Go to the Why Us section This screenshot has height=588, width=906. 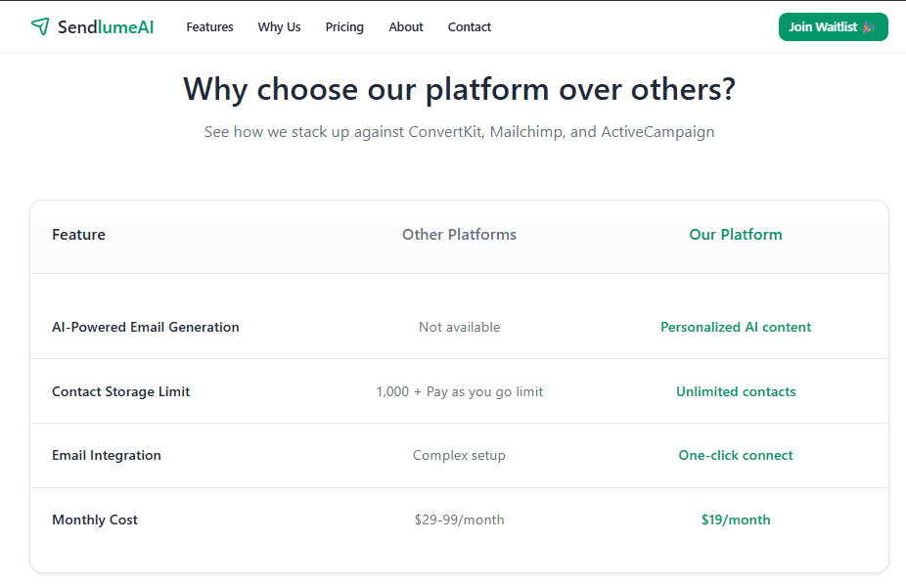279,27
